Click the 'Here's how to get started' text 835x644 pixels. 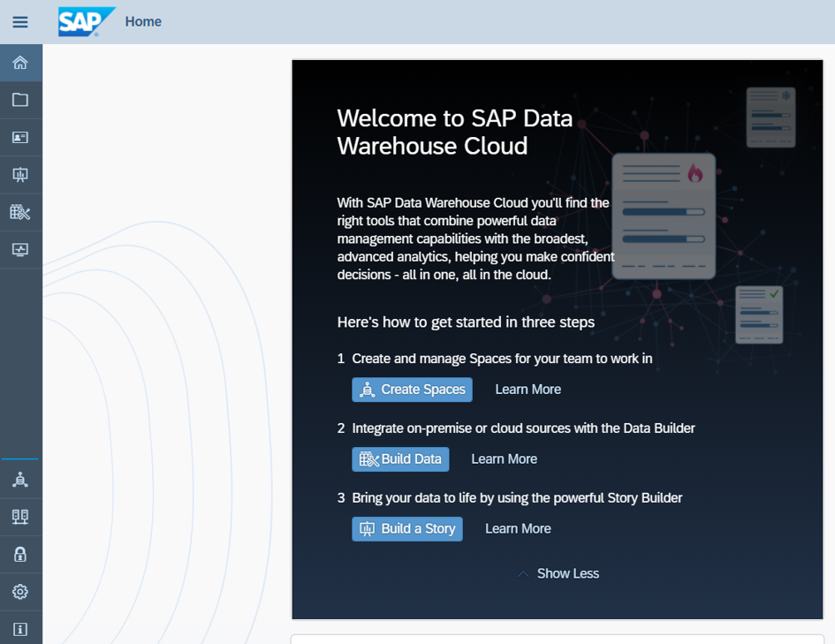(x=466, y=322)
